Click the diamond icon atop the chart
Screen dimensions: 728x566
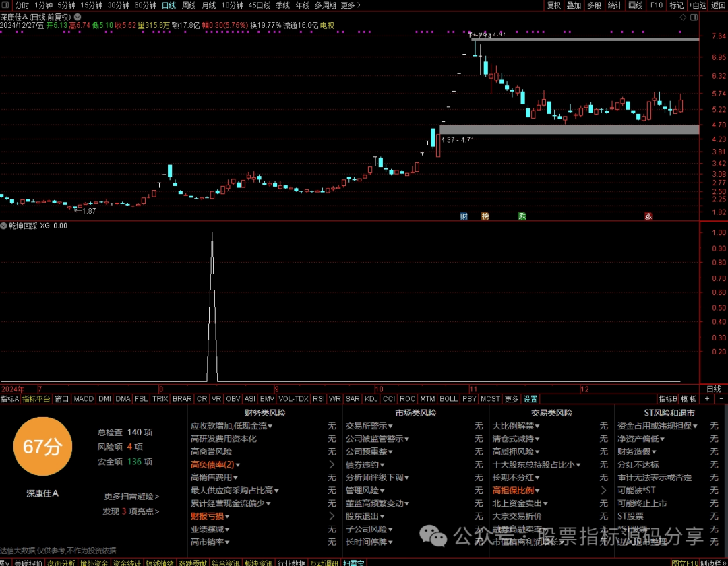click(x=683, y=17)
